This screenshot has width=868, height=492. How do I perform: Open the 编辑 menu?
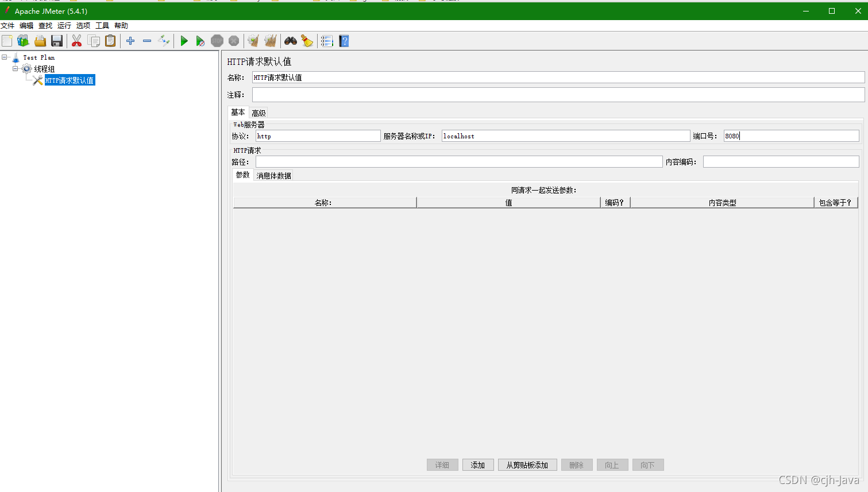tap(26, 26)
